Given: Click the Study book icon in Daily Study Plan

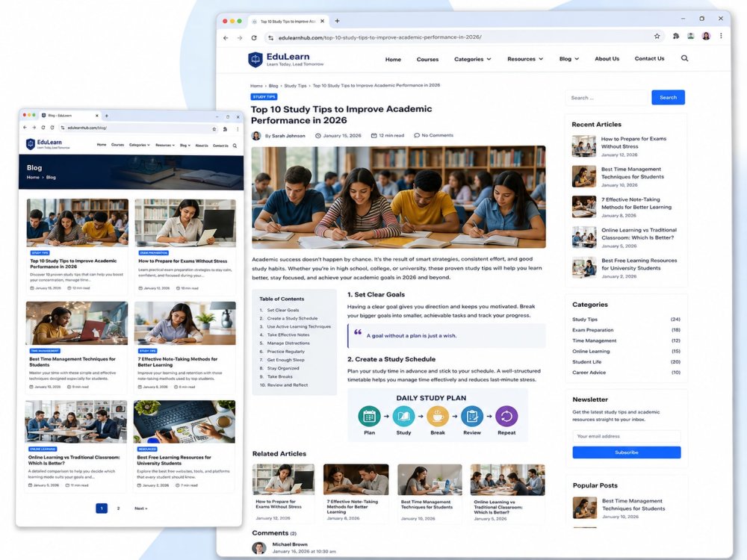Looking at the screenshot, I should click(x=403, y=416).
